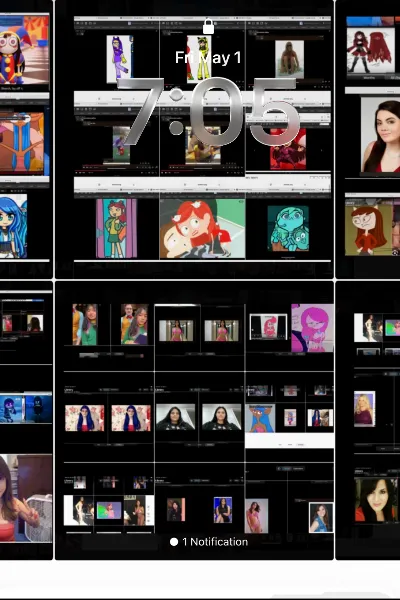Select the red-haired cartoon girl image in center wallpaper
Viewport: 400px width, 600px height.
click(202, 228)
